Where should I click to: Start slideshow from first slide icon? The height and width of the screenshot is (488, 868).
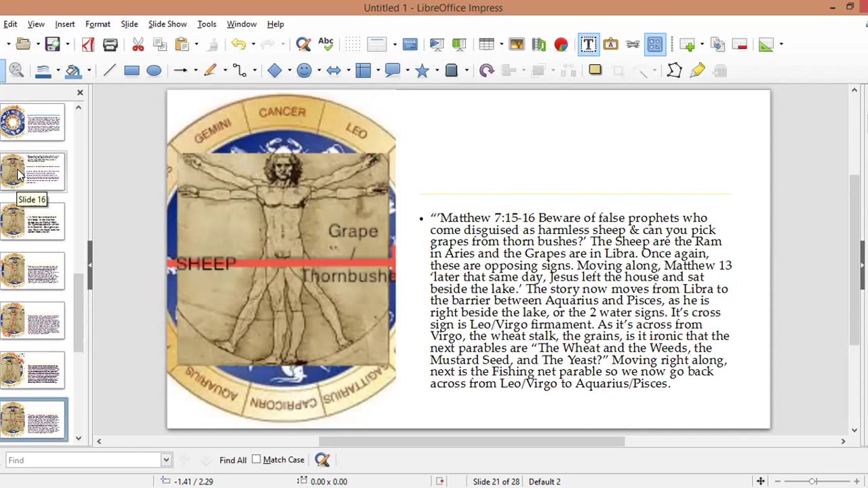pos(437,45)
